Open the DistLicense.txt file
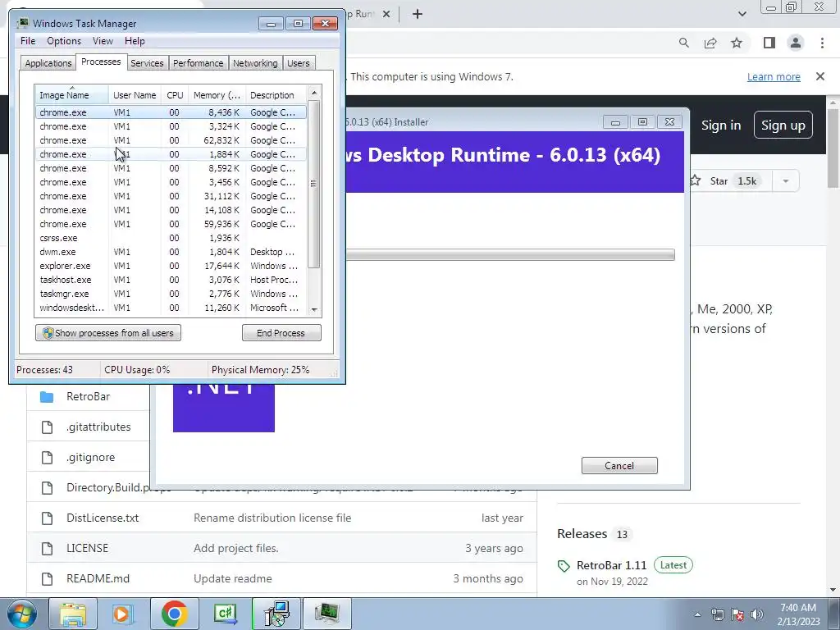This screenshot has width=840, height=630. tap(103, 518)
